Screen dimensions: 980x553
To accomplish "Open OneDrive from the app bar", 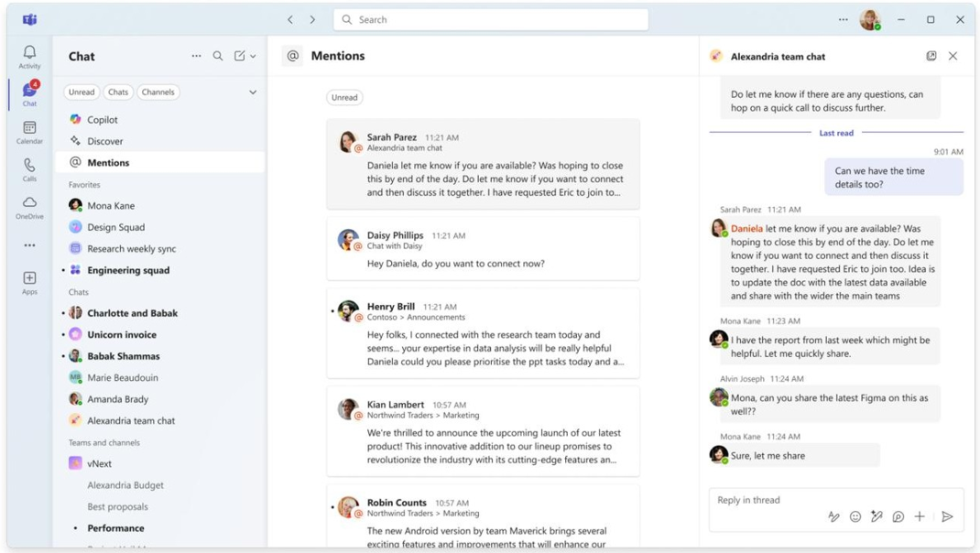I will 29,207.
